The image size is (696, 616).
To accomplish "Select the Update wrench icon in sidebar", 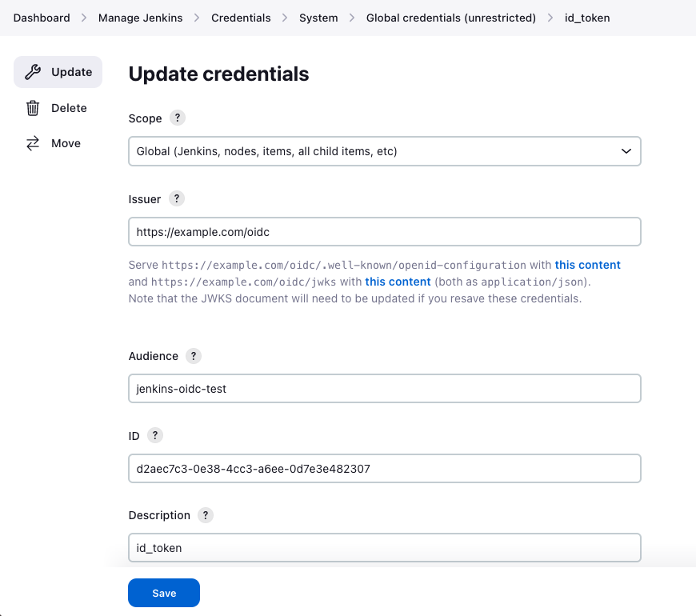I will 32,72.
